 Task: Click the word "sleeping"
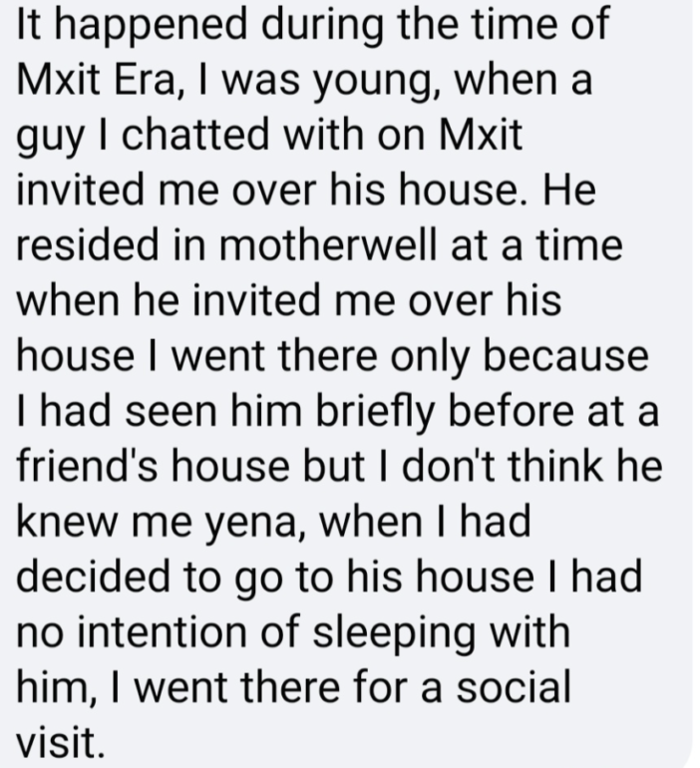[394, 635]
